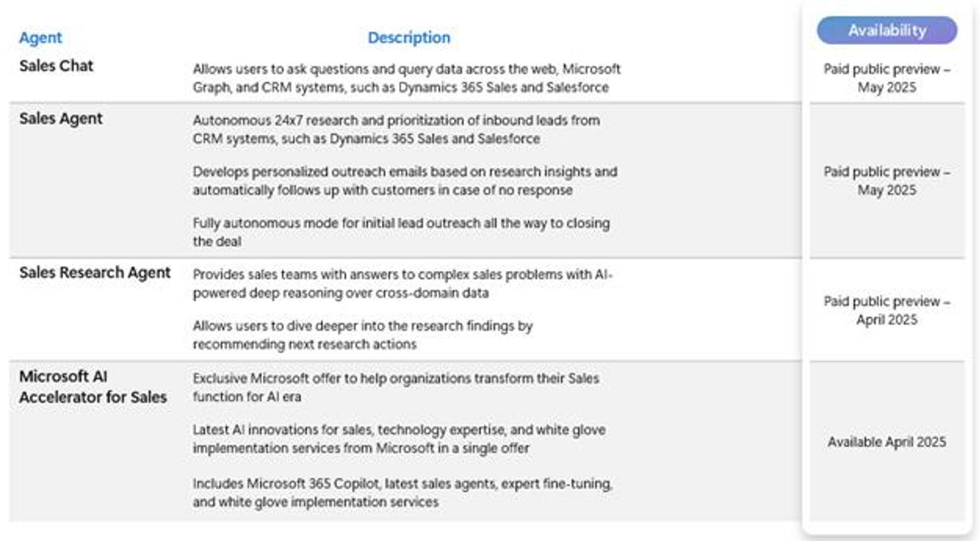Screen dimensions: 980x541
Task: Click the Available April 2025 cell
Action: [886, 442]
